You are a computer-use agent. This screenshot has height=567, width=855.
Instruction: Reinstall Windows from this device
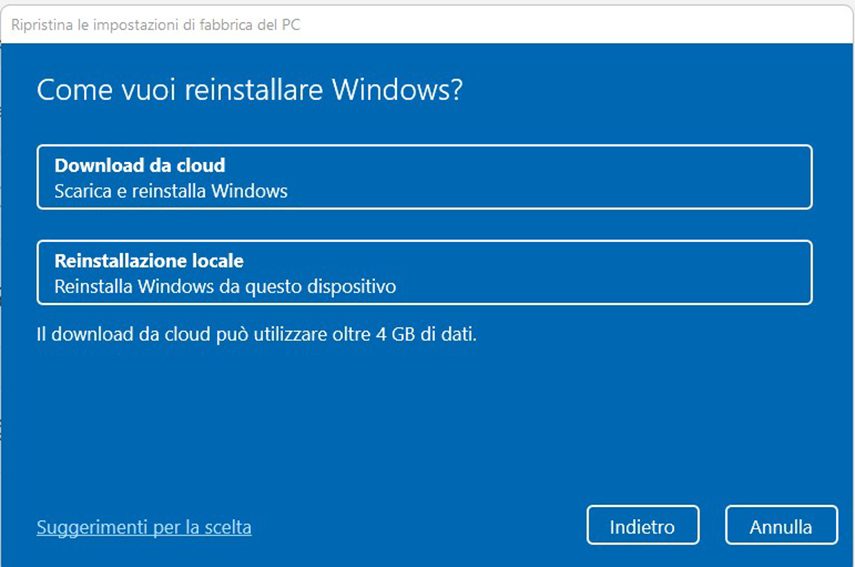(x=424, y=272)
